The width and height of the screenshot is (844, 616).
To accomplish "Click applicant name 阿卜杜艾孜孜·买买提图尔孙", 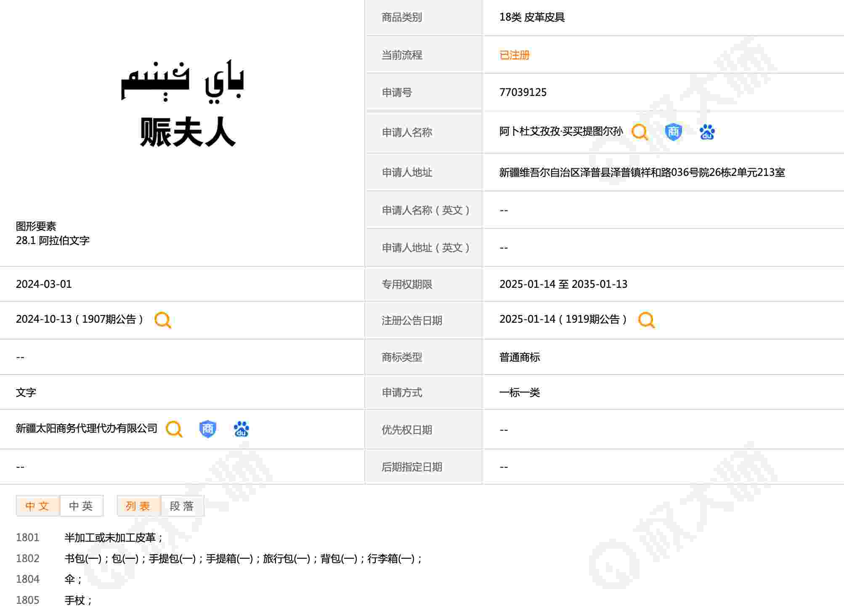I will 560,132.
